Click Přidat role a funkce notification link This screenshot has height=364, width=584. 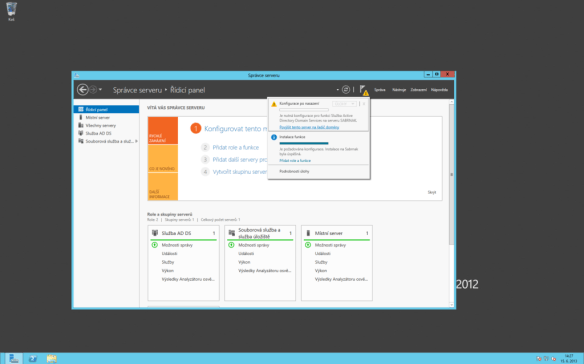click(x=295, y=161)
